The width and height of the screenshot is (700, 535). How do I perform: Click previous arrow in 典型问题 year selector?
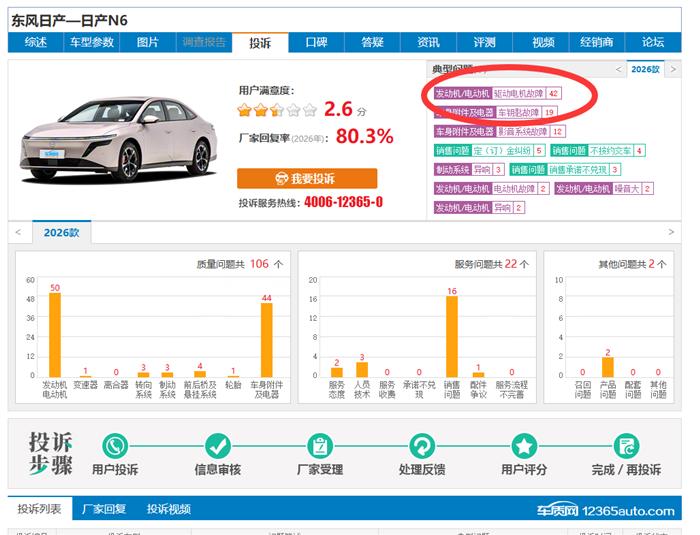tap(618, 69)
